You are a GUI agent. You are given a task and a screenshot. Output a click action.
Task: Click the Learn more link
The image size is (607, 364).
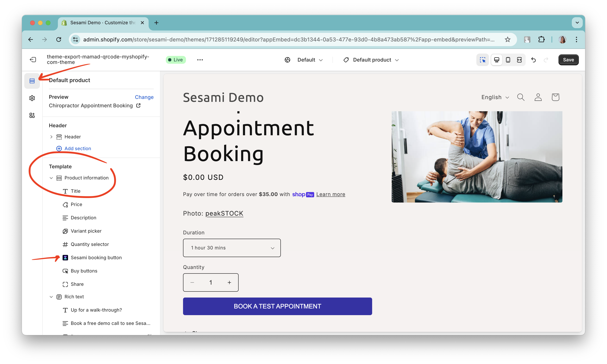coord(330,194)
